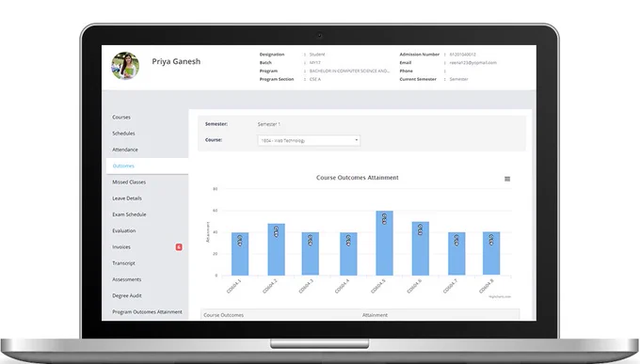Click Priya Ganesh's profile photo
Image resolution: width=640 pixels, height=364 pixels.
click(125, 66)
